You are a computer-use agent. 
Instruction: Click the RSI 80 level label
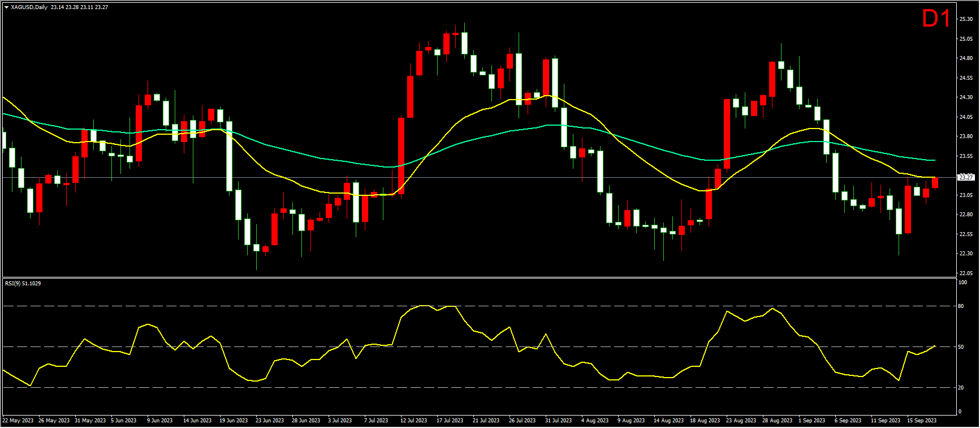[962, 306]
